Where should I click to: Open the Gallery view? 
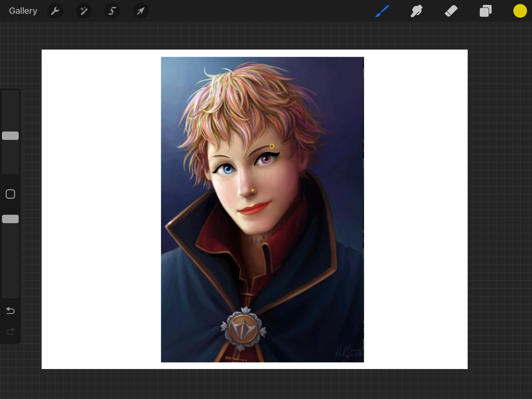(23, 11)
